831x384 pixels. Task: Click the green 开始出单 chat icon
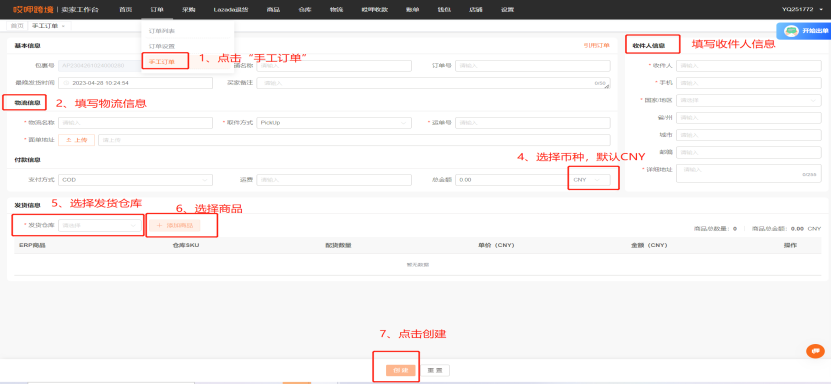click(x=792, y=31)
